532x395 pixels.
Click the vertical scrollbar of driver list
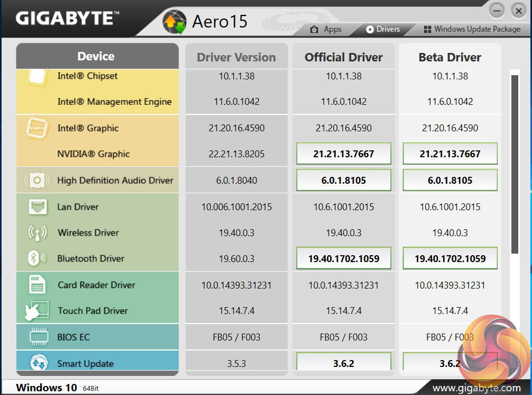click(x=515, y=164)
